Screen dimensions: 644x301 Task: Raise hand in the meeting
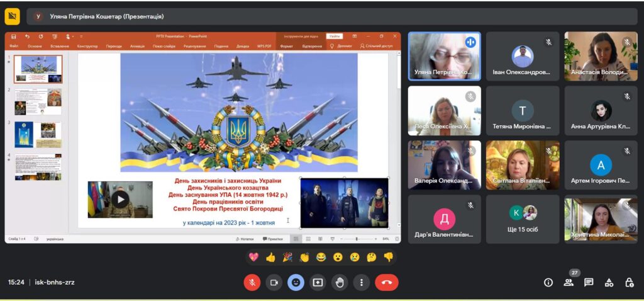tap(340, 283)
